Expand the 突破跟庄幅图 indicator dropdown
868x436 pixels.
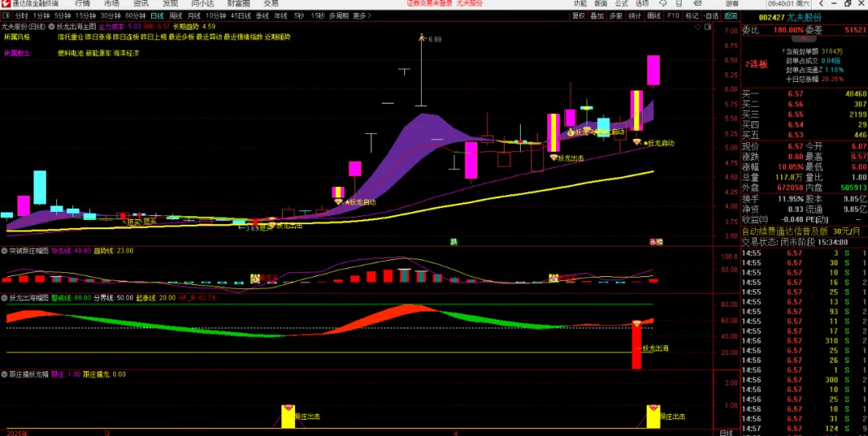tap(5, 251)
